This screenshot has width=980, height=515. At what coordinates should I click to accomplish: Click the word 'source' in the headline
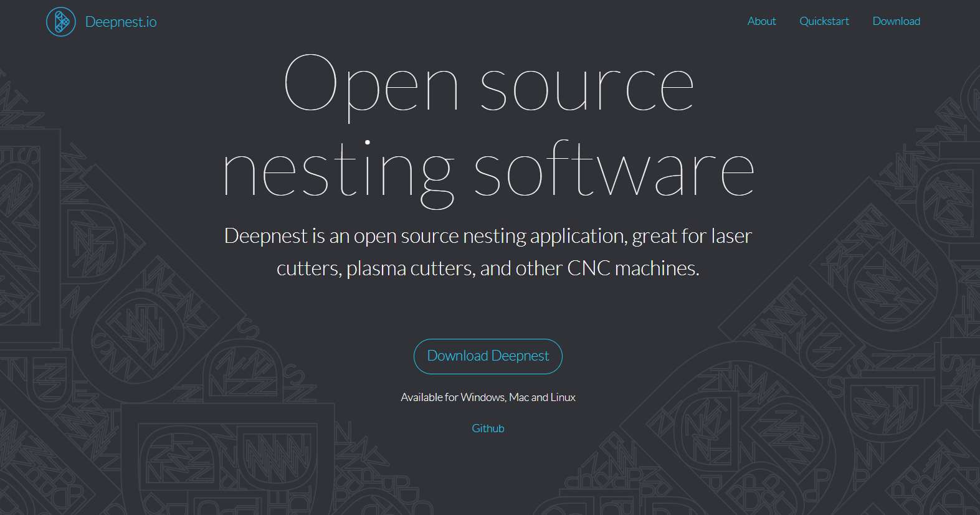click(586, 89)
